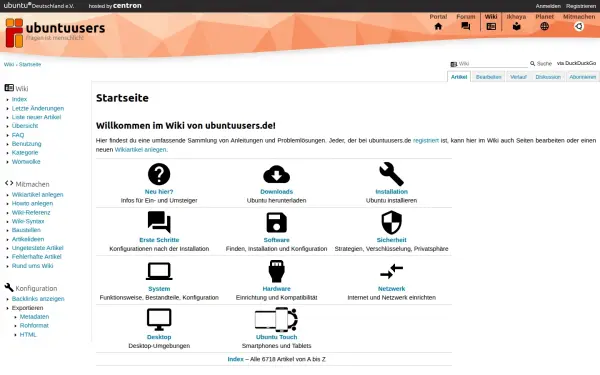Select the Artikel tab
600x375 pixels.
[x=459, y=77]
